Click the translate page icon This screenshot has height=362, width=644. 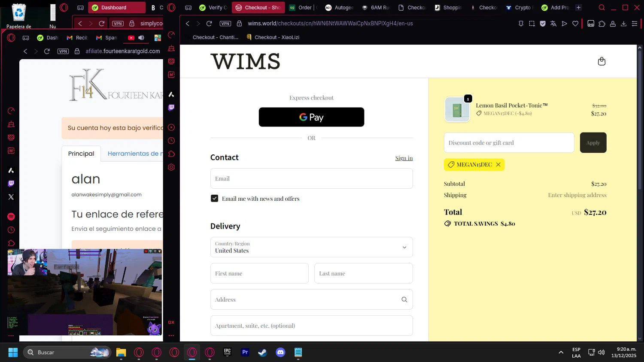coord(553,24)
